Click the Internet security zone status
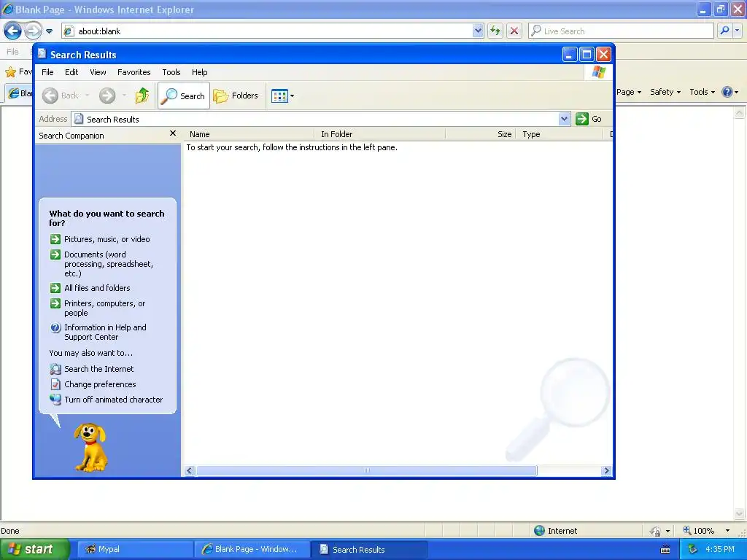The image size is (747, 560). pyautogui.click(x=555, y=531)
